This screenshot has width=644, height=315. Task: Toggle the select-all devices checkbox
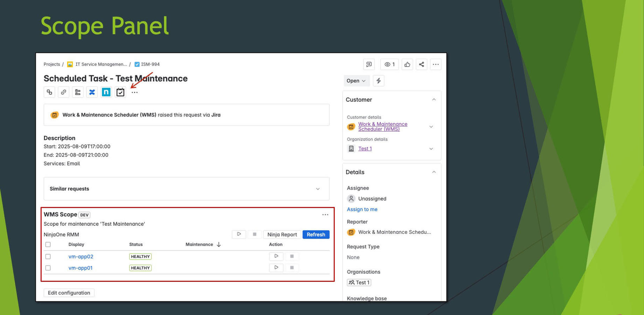(48, 245)
